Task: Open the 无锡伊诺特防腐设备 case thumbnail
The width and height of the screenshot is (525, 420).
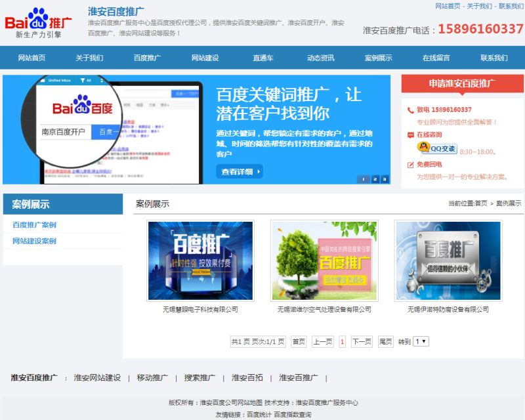Action: point(448,261)
